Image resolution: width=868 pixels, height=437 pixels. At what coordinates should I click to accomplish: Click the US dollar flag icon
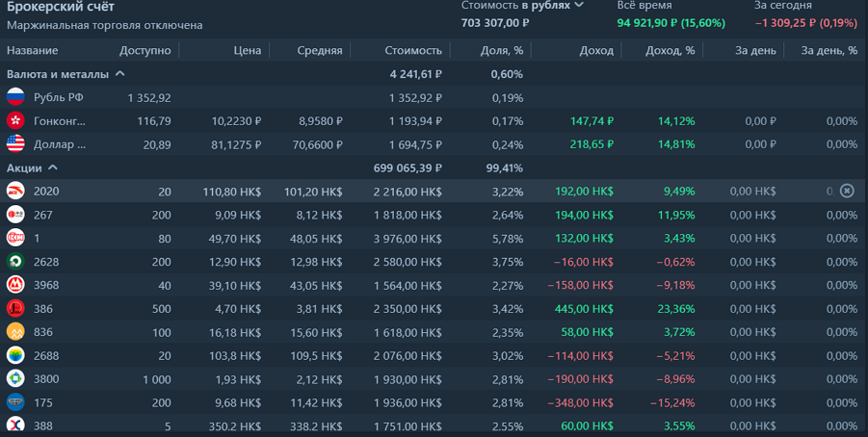point(15,144)
